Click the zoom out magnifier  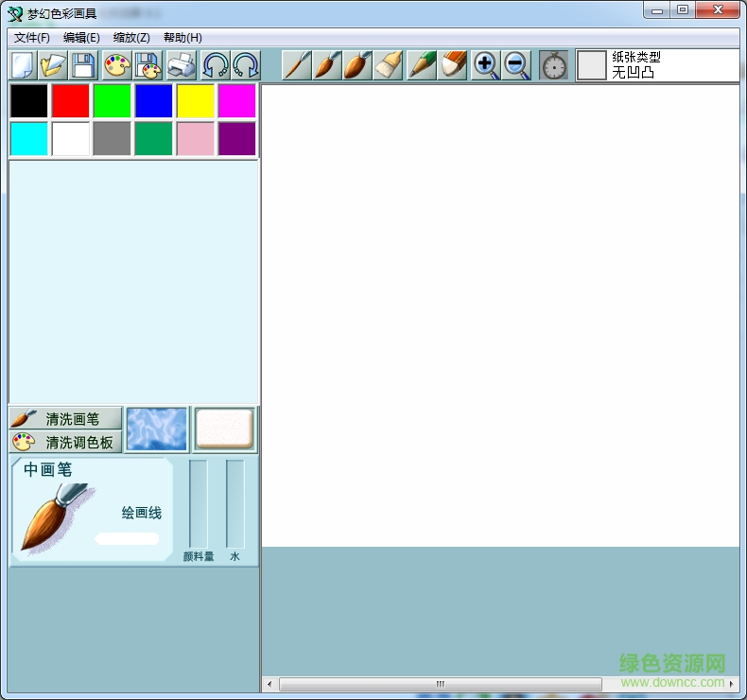click(x=516, y=65)
